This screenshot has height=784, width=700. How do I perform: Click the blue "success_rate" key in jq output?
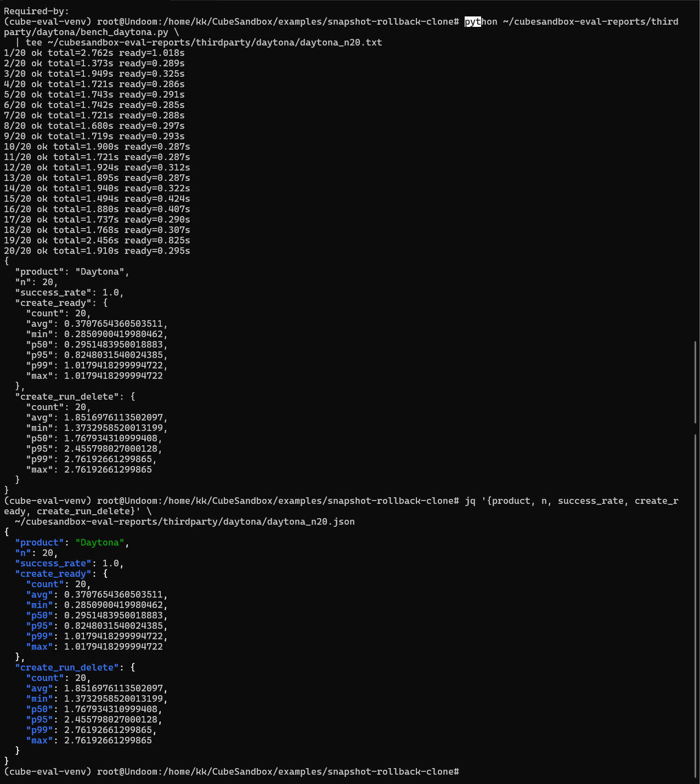(x=53, y=563)
